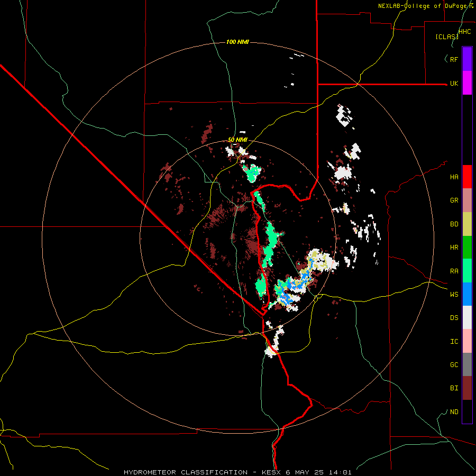Select the light pink IC legend swatch
The height and width of the screenshot is (476, 476).
click(x=467, y=341)
